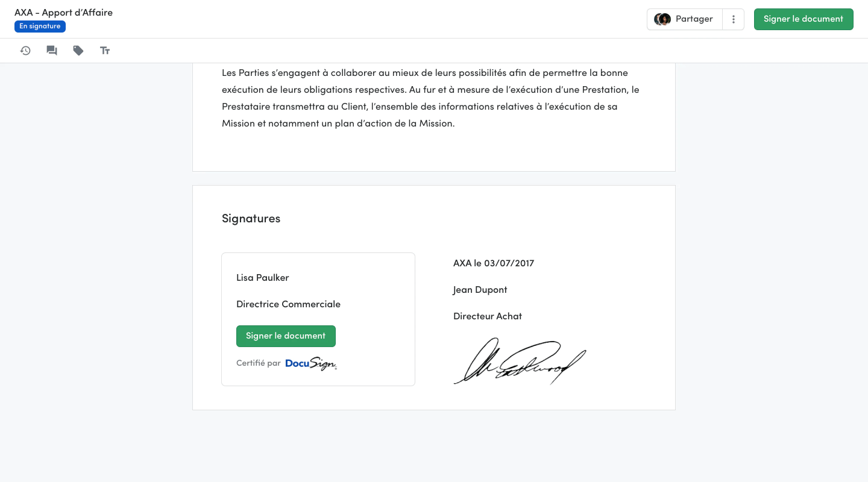The height and width of the screenshot is (482, 868).
Task: Open the overflow menu beside Partager
Action: coord(733,19)
